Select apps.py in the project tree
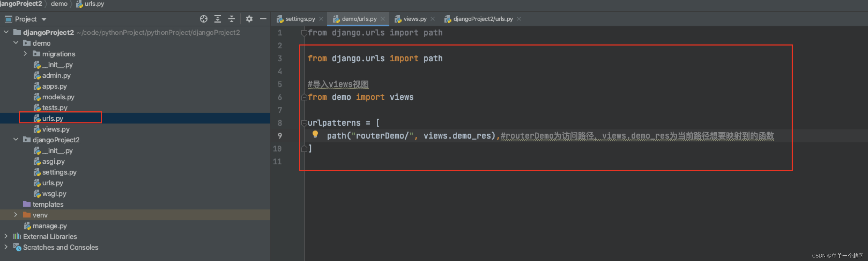Screen dimensions: 868x261 click(x=55, y=86)
